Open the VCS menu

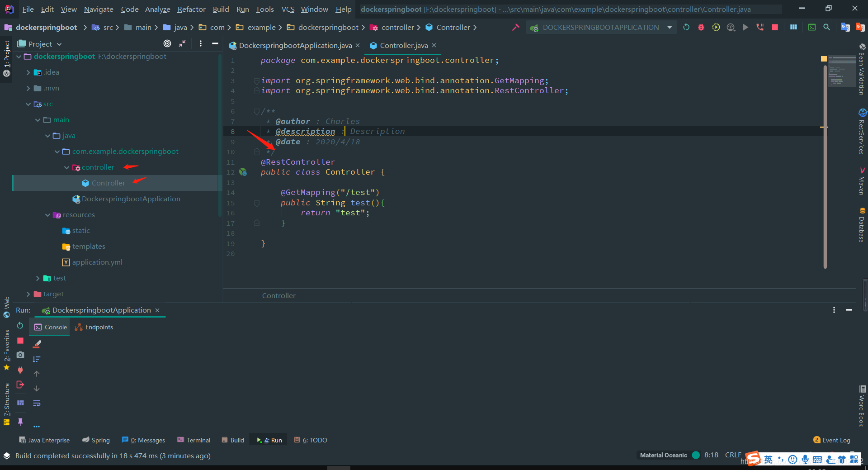(x=288, y=9)
